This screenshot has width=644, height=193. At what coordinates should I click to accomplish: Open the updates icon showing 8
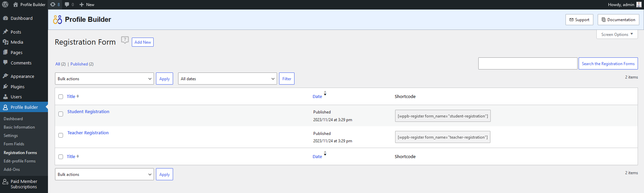tap(53, 4)
